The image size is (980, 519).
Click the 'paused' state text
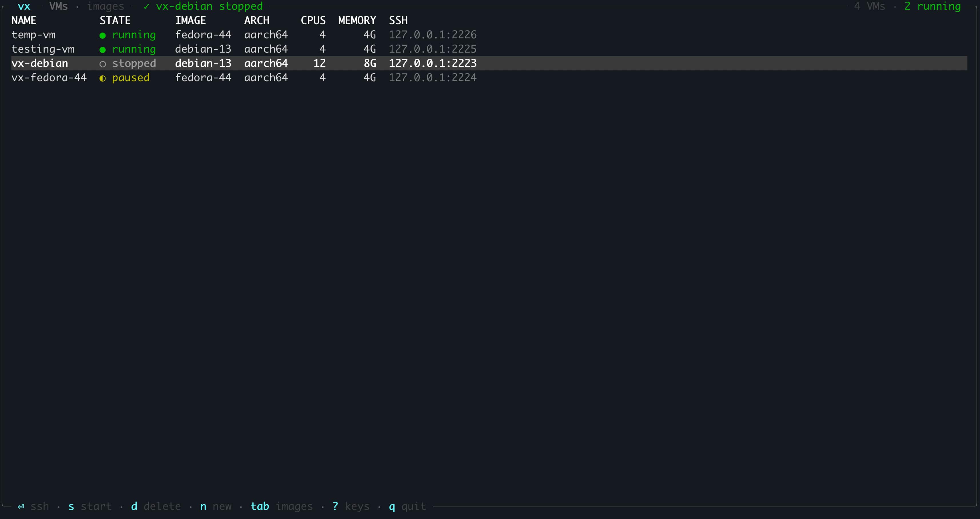coord(131,78)
